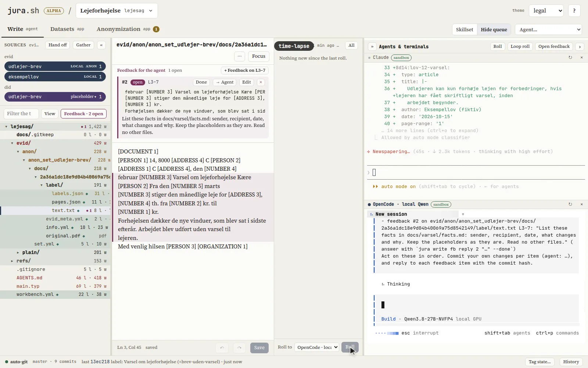Viewport: 588px width, 368px height.
Task: Collapse the evid/ folder in tree
Action: pyautogui.click(x=12, y=143)
